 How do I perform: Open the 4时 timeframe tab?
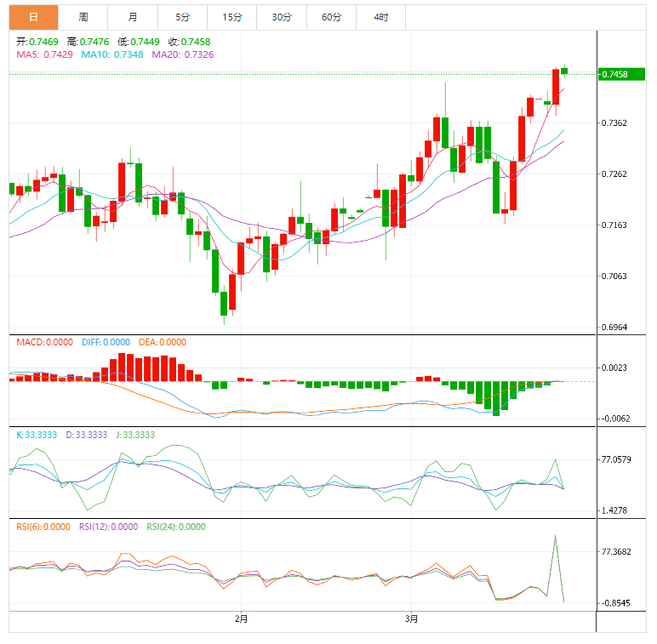click(x=381, y=17)
